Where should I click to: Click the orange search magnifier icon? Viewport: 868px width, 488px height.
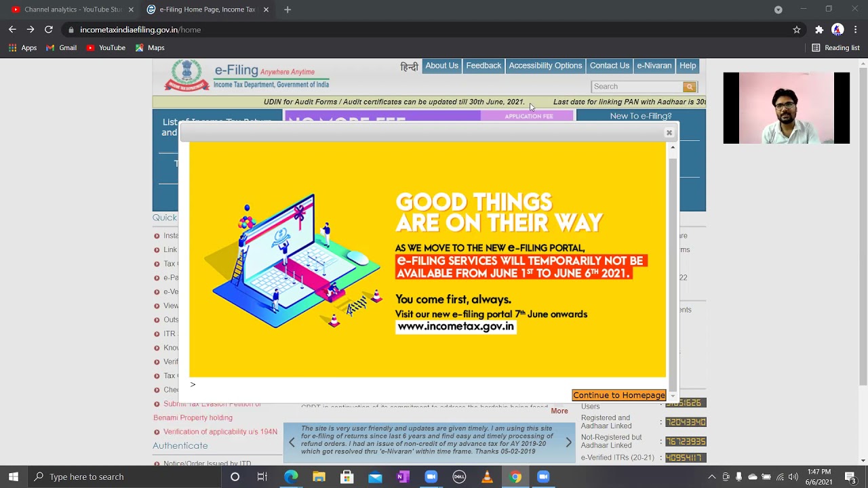point(690,87)
